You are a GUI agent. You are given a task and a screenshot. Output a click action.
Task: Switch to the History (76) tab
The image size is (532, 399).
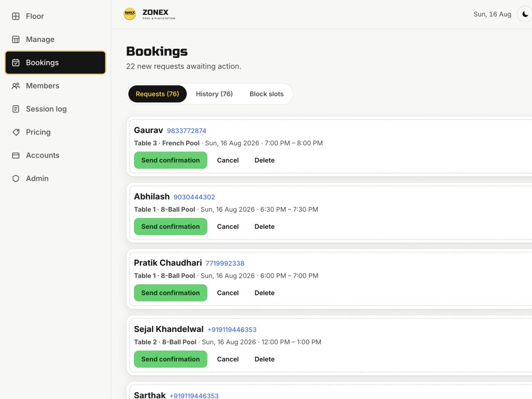click(214, 94)
